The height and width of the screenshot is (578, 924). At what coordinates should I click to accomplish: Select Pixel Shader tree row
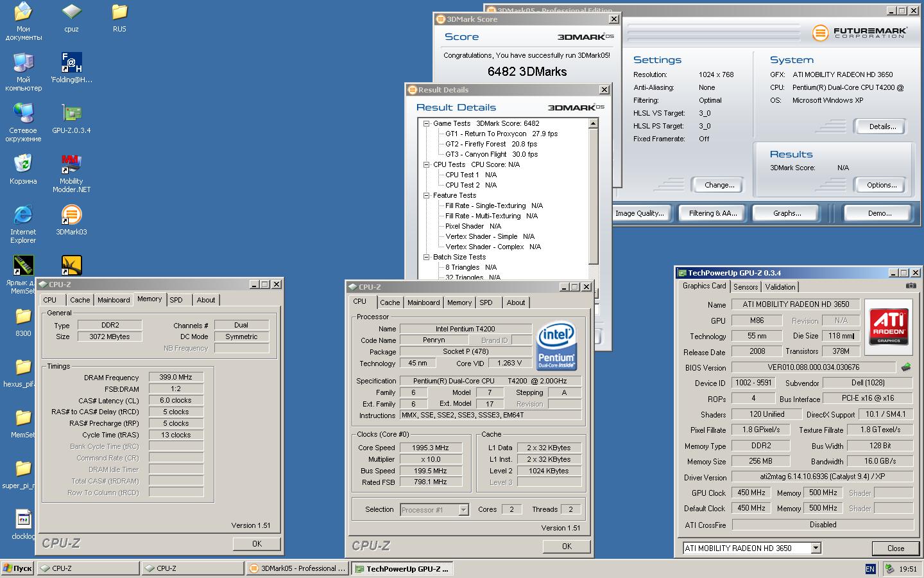coord(473,226)
